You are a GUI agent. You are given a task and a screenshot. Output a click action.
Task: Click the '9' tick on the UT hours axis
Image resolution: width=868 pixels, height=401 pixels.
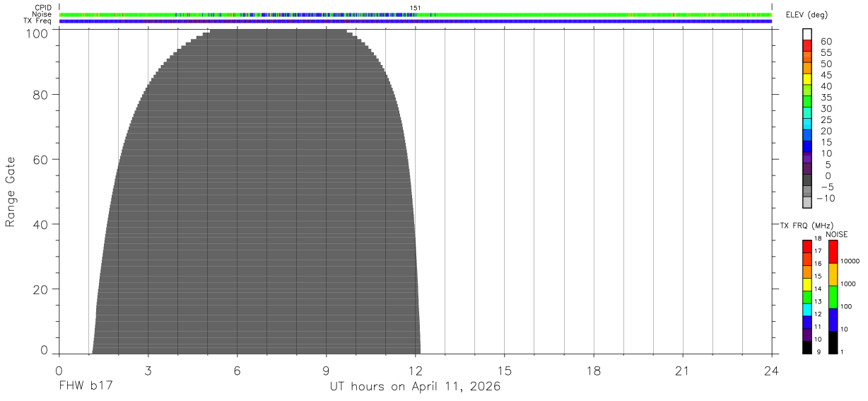point(327,371)
